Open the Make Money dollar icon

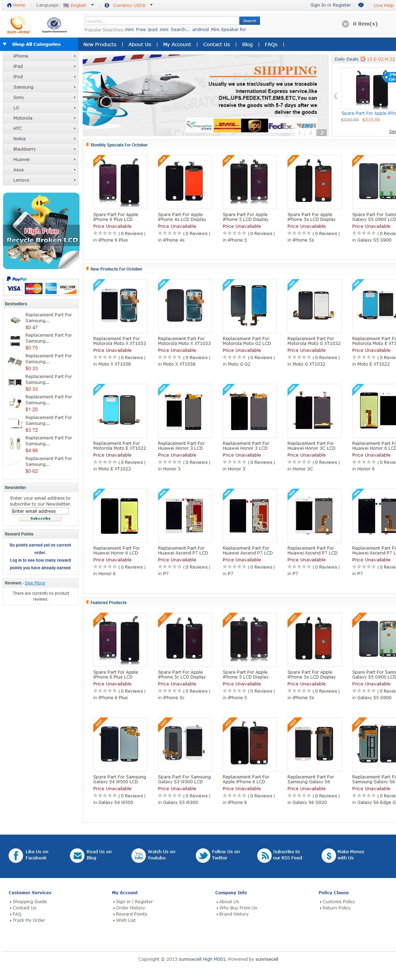coord(329,856)
